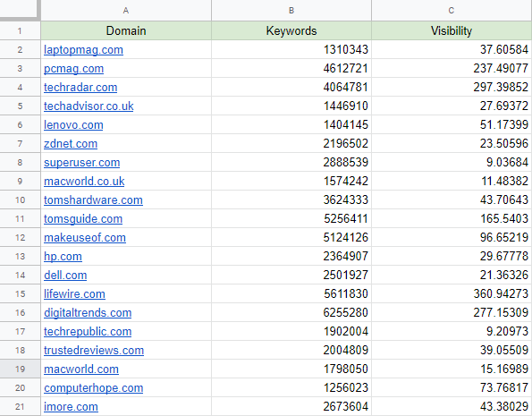Select visibility cell 37.60584
The height and width of the screenshot is (416, 532).
click(452, 50)
